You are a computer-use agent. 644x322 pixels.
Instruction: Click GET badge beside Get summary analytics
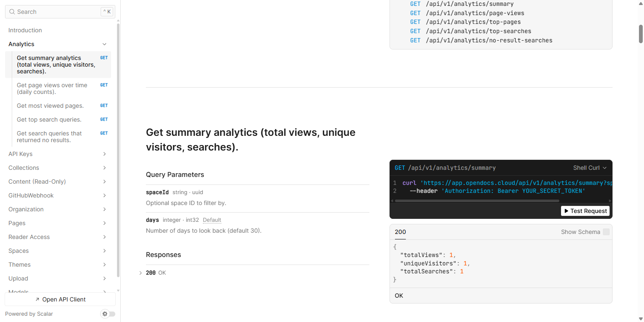104,58
